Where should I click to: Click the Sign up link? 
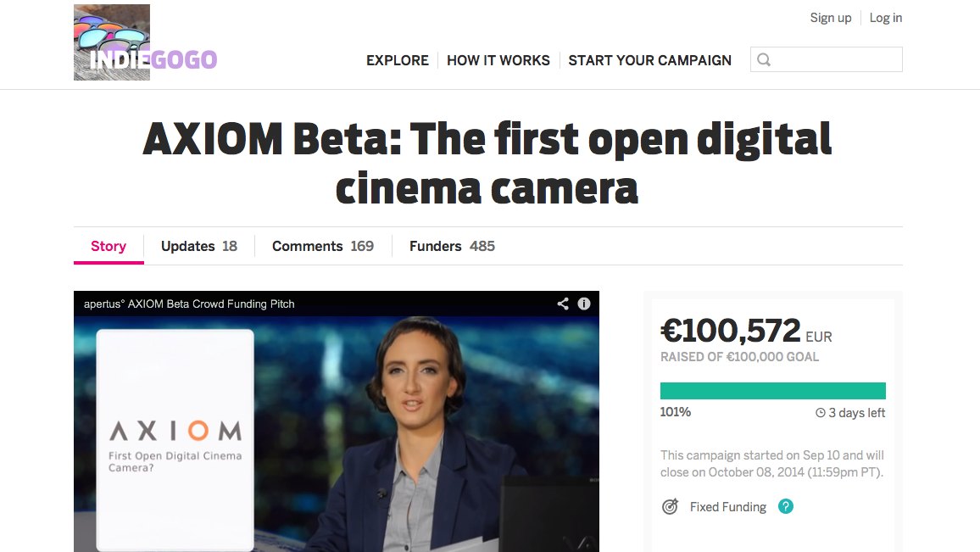[831, 18]
